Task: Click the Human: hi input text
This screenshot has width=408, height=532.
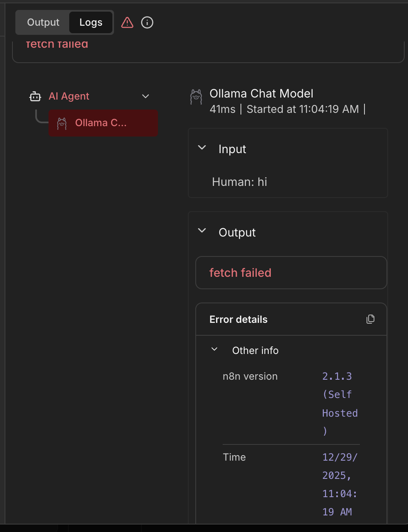Action: pos(240,182)
